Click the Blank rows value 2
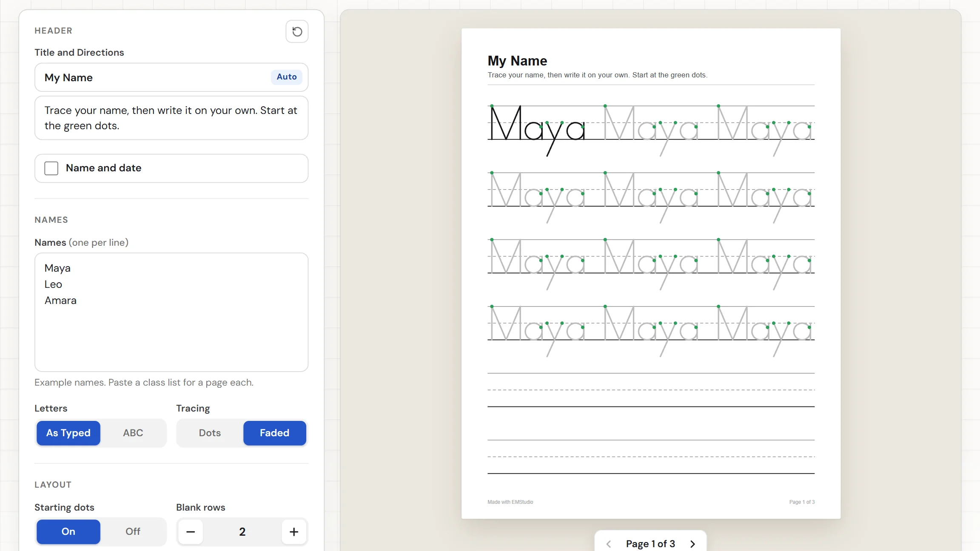The height and width of the screenshot is (551, 980). [x=242, y=532]
